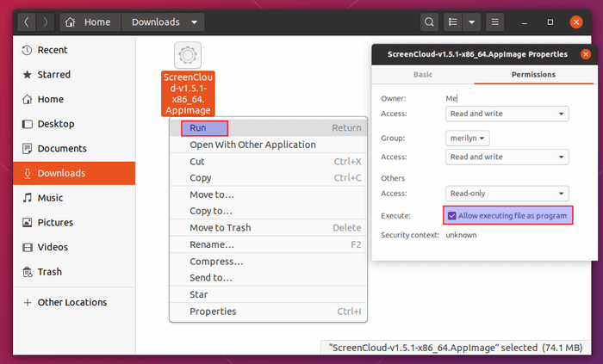Viewport: 603px width, 364px height.
Task: Go forward with the right arrow
Action: pos(46,22)
